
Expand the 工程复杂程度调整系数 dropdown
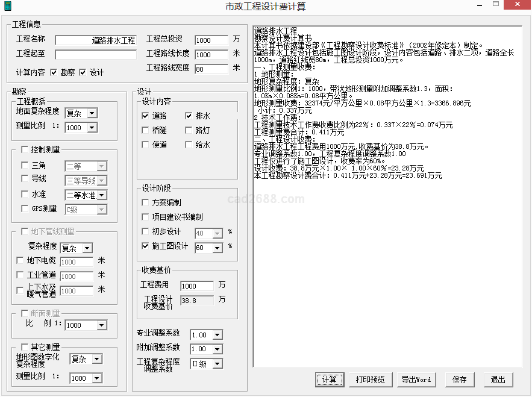[217, 364]
